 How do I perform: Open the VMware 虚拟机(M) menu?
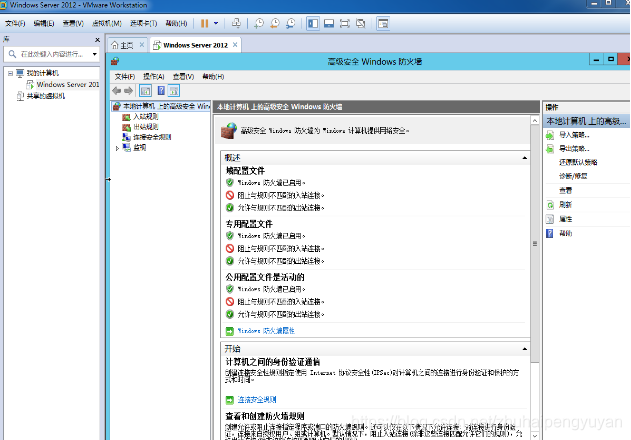pyautogui.click(x=107, y=23)
